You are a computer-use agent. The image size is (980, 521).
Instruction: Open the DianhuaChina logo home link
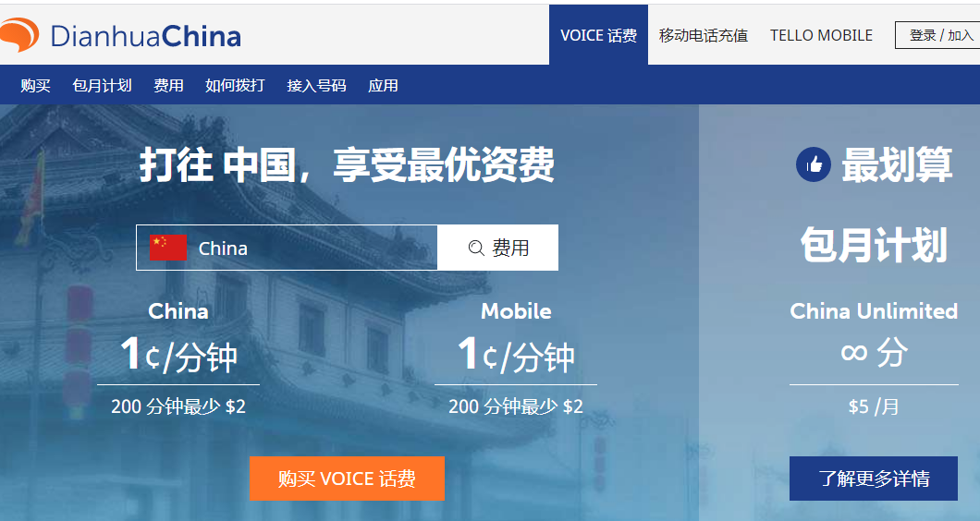pyautogui.click(x=120, y=36)
